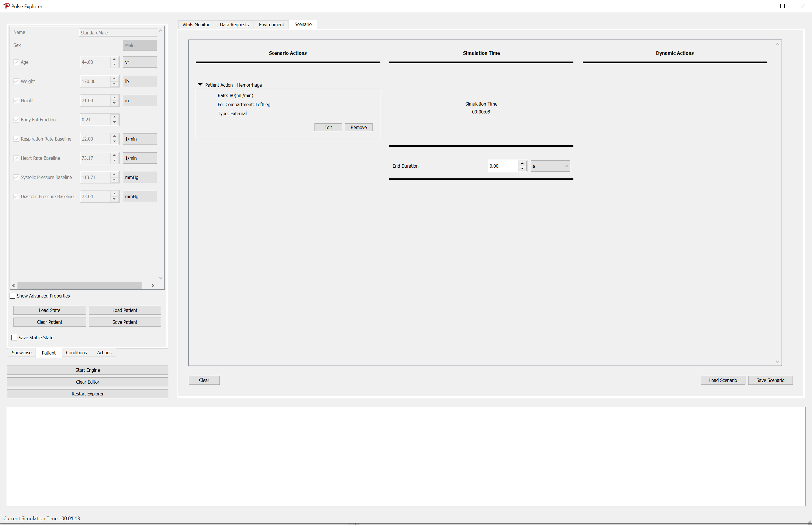Click the Simulation Time 00:00:08 value
Screen dimensions: 812x525
coord(481,112)
